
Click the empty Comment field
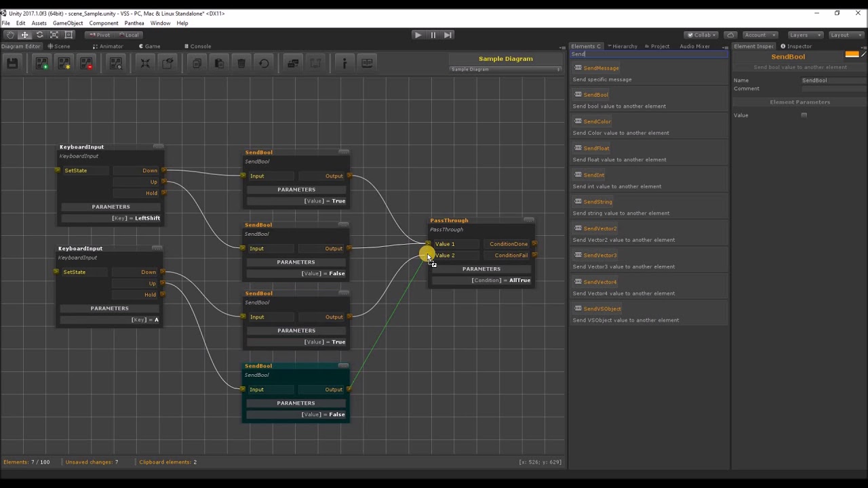point(833,88)
